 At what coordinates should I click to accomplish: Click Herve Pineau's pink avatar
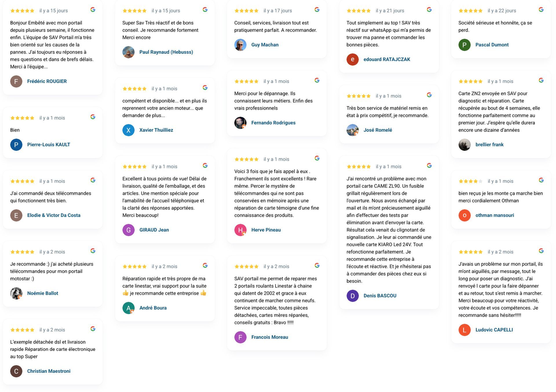pos(240,230)
